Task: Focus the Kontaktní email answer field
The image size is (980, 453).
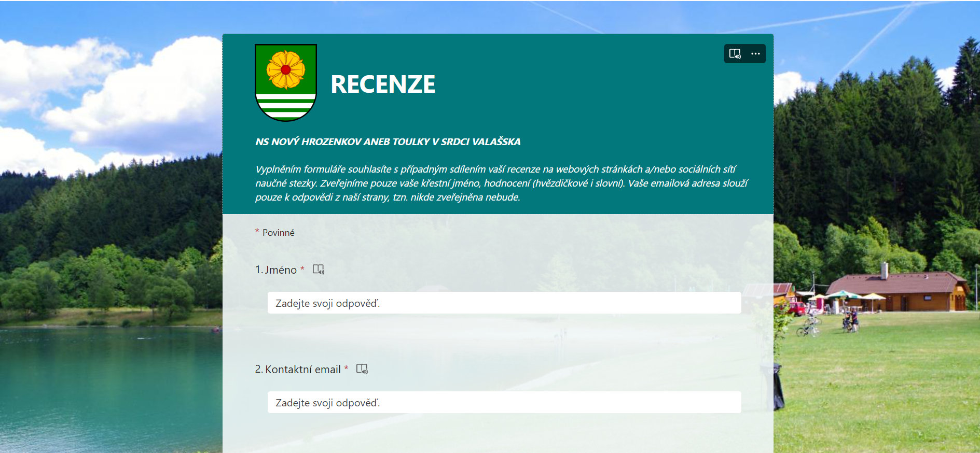Action: [504, 403]
